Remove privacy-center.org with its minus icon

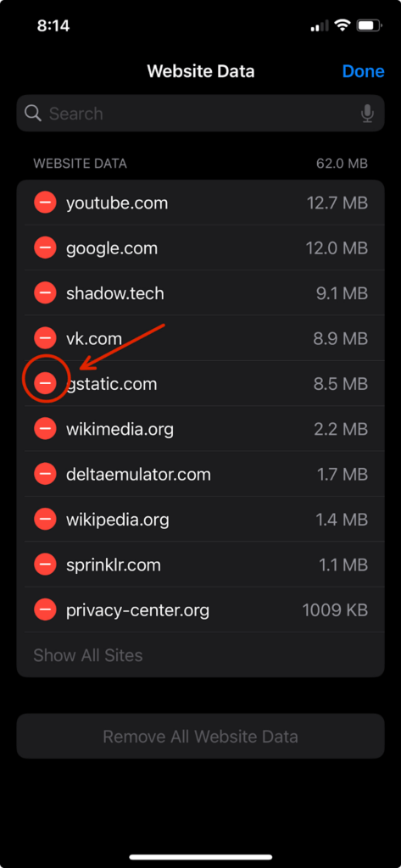click(45, 609)
